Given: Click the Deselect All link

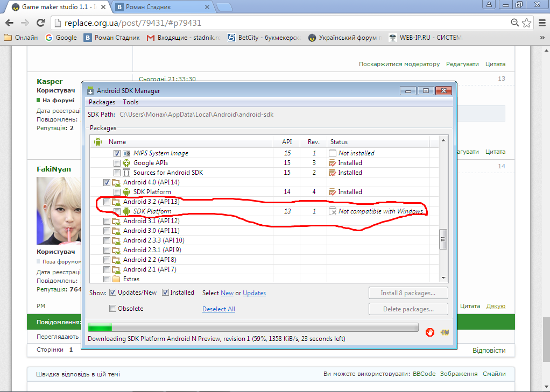Looking at the screenshot, I should [x=218, y=309].
